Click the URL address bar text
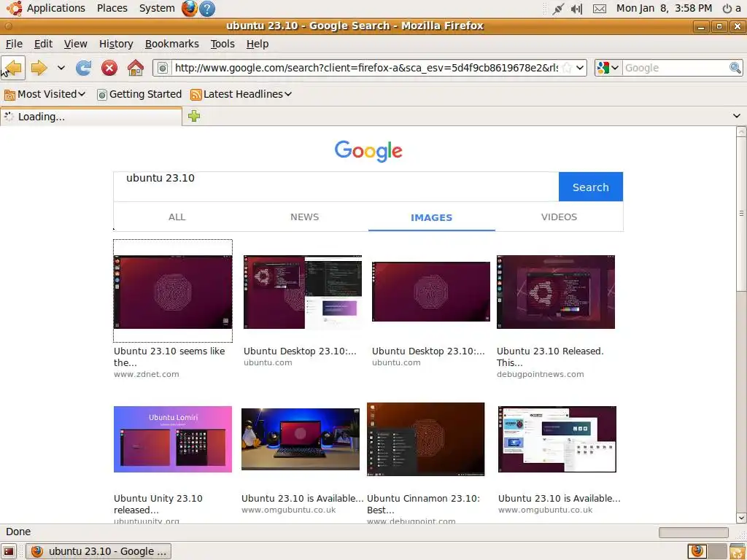 366,68
